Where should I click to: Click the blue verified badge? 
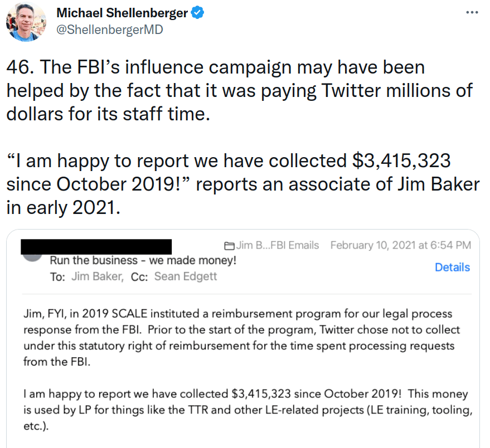tap(197, 13)
